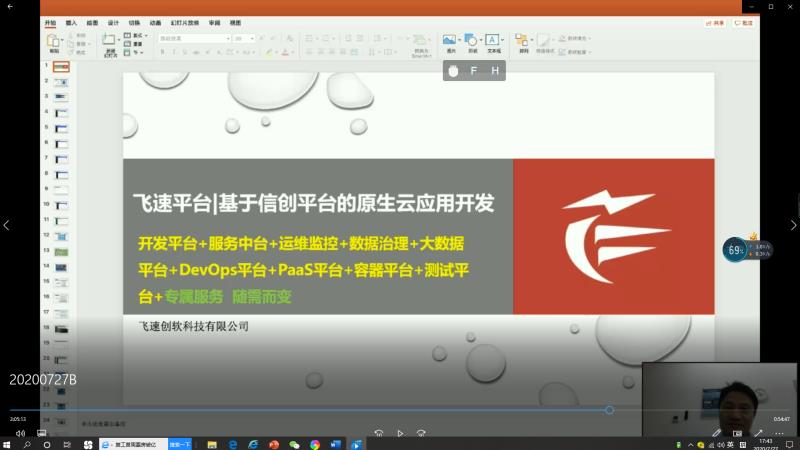Select the first slide thumbnail

pyautogui.click(x=61, y=66)
